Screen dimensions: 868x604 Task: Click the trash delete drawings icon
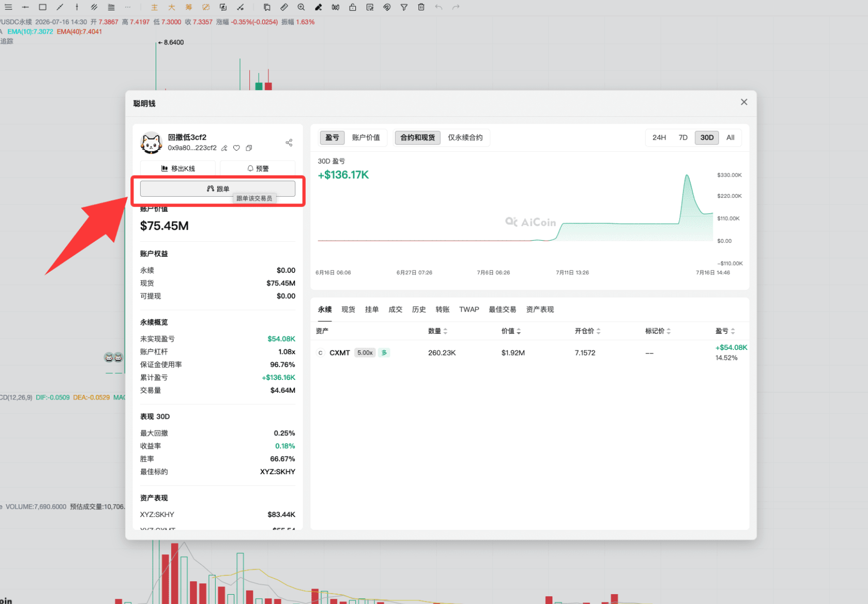click(421, 7)
